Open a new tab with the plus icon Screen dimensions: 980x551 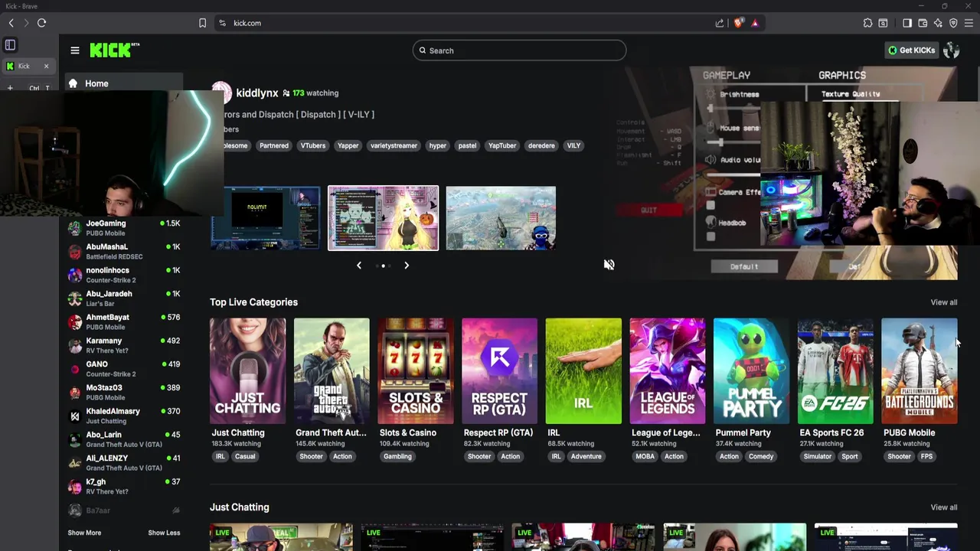[x=10, y=88]
